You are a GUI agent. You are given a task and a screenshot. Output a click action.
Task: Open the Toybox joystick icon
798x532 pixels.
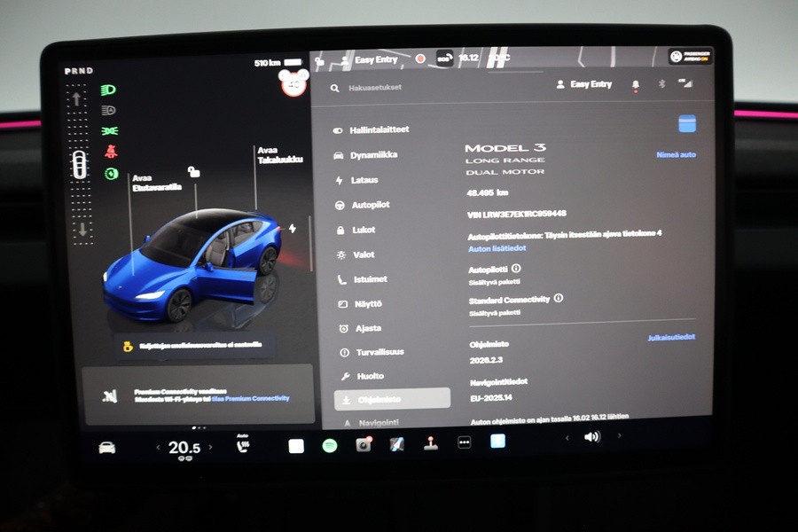432,442
